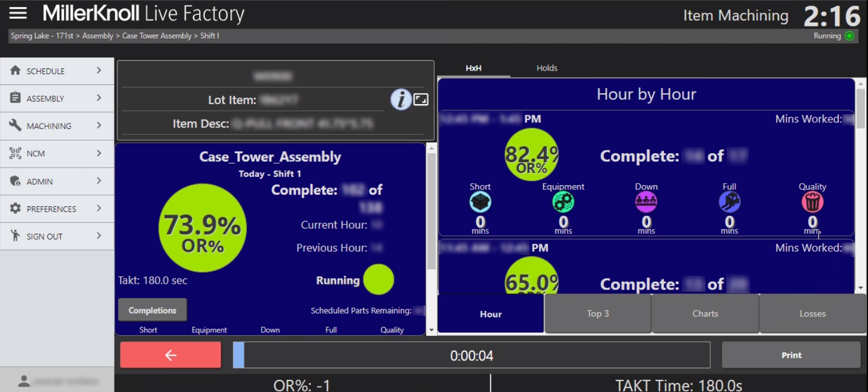
Task: Click the Completions button
Action: (x=152, y=310)
